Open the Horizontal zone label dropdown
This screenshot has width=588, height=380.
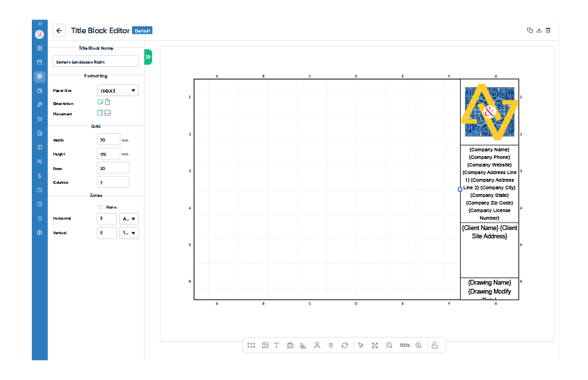tap(129, 218)
